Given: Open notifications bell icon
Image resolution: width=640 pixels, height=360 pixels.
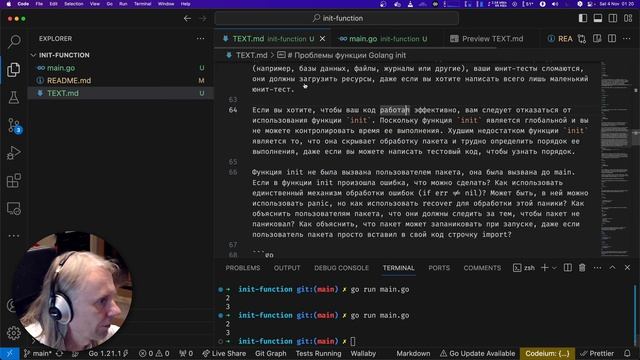Looking at the screenshot, I should coord(627,353).
